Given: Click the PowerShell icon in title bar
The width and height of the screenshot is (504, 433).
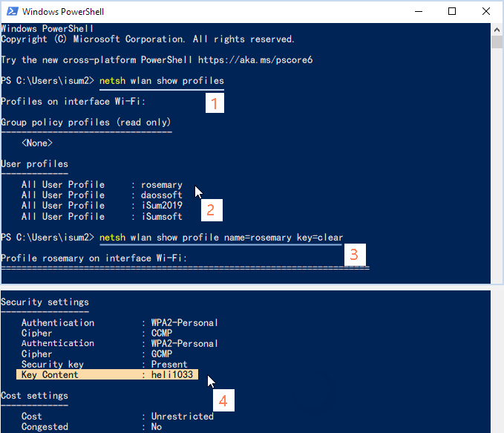Looking at the screenshot, I should click(12, 11).
